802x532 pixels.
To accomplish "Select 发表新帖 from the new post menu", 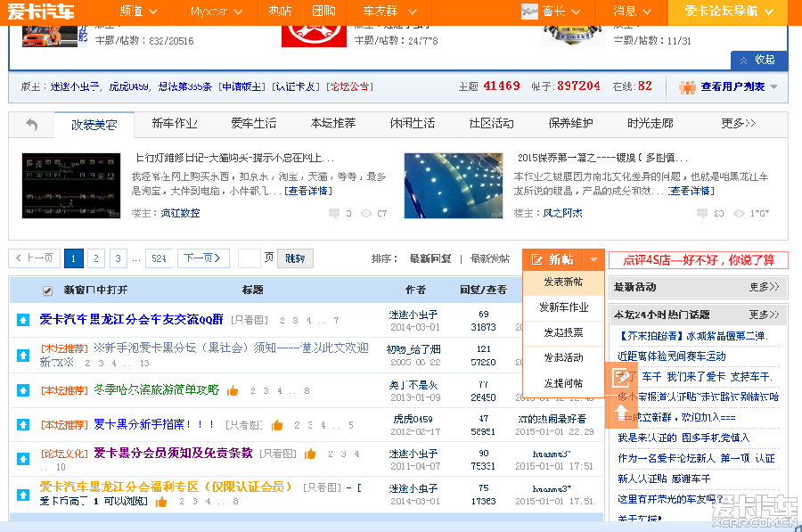I will coord(563,282).
